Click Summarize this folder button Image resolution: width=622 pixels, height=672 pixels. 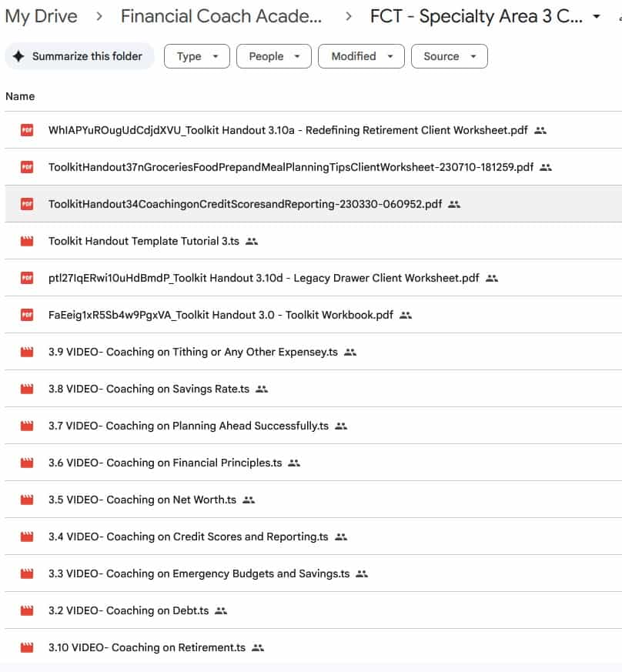pyautogui.click(x=79, y=56)
